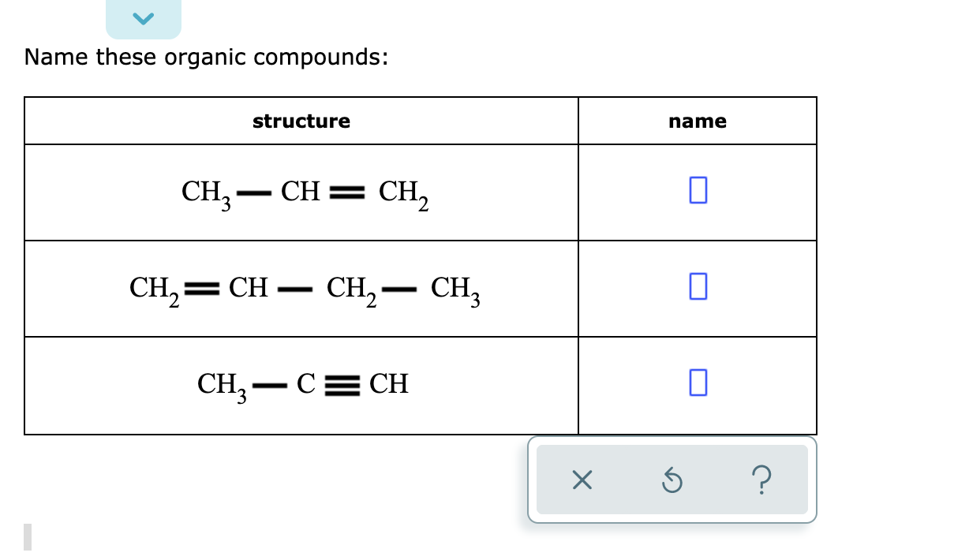Select the answer box for CH3—C≡CH
Screen dimensions: 969x560
point(697,384)
